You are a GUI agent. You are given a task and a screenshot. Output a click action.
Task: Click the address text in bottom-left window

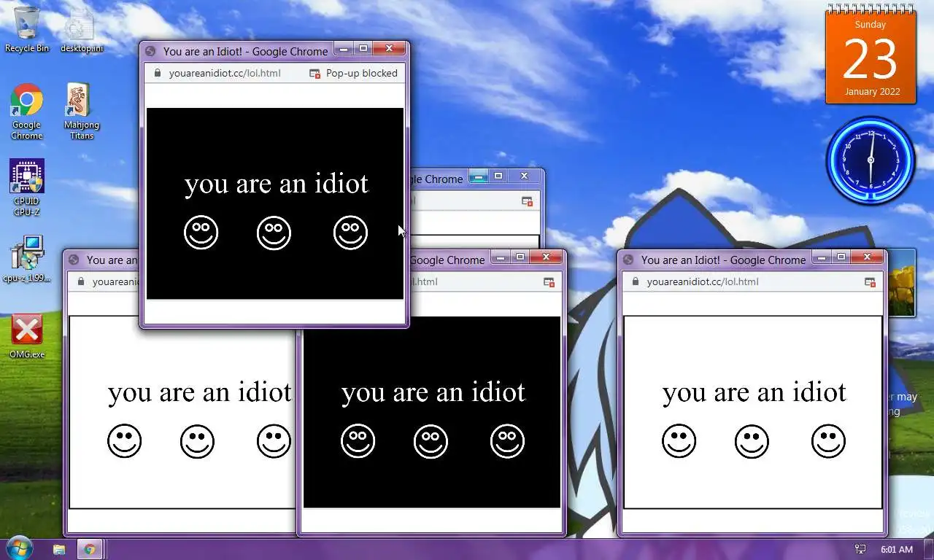115,281
